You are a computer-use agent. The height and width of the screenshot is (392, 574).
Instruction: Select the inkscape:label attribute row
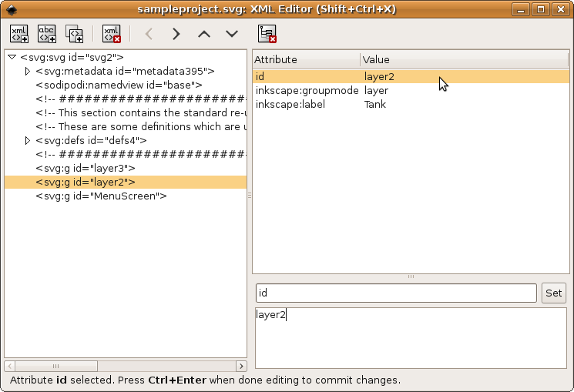tap(411, 104)
